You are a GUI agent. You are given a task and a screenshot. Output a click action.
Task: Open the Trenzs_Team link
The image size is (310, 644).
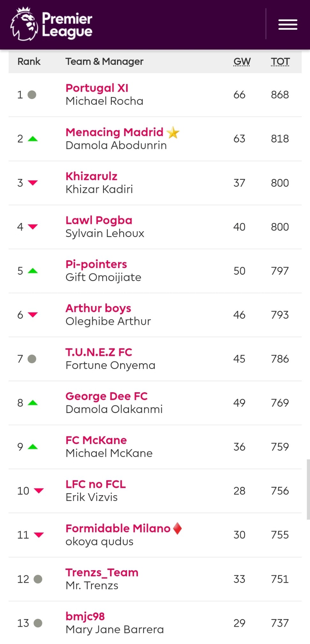tap(102, 572)
